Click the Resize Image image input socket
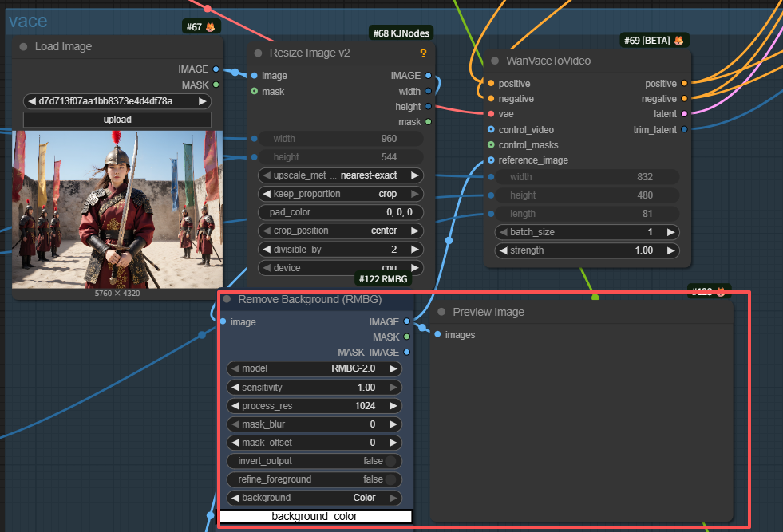The image size is (783, 532). 254,75
